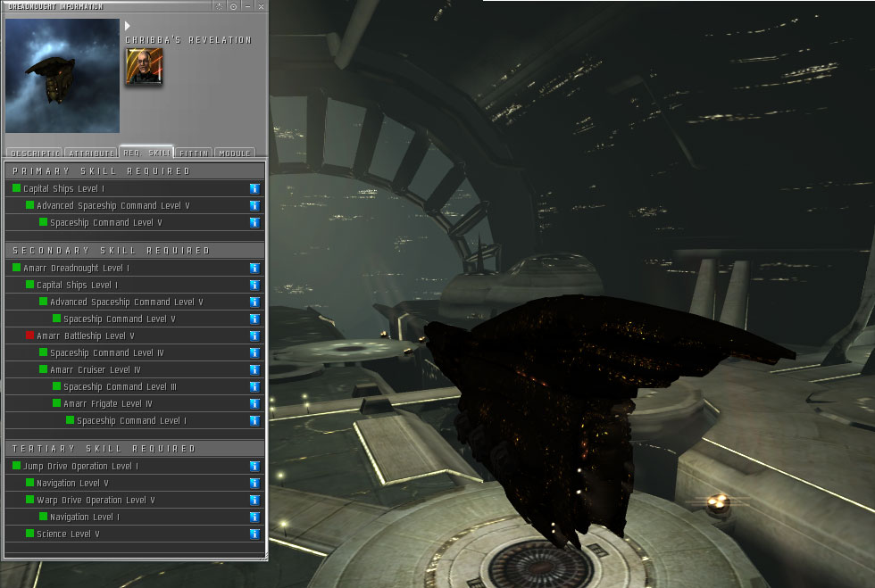Open info for Capital Ships under Primary Skill

[x=254, y=188]
